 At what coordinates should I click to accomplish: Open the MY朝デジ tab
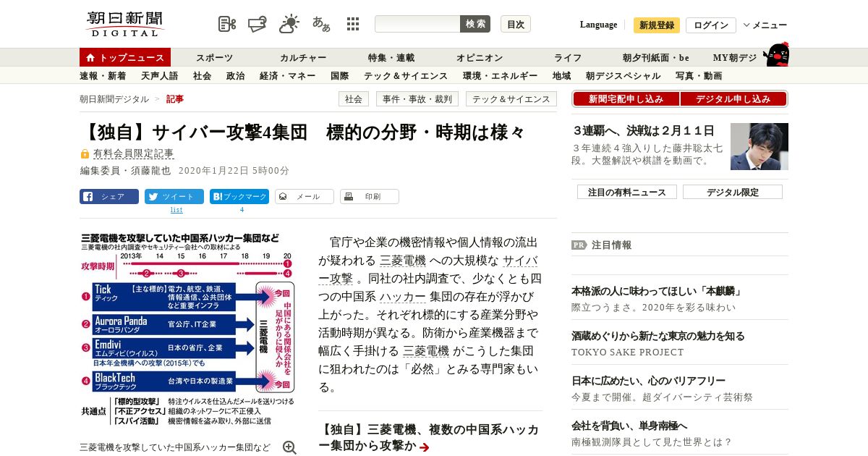pyautogui.click(x=735, y=57)
